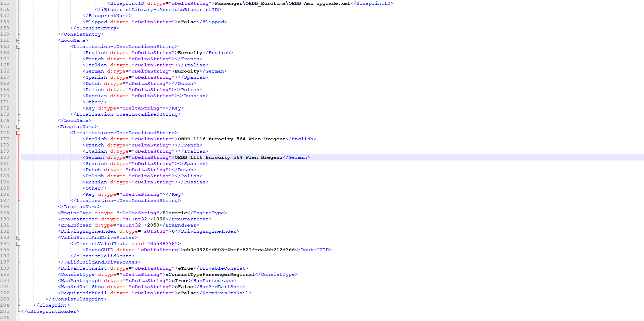Collapse the ValidBuildAndDriveRoutes fold marker on line 193
Image resolution: width=644 pixels, height=321 pixels.
click(18, 237)
